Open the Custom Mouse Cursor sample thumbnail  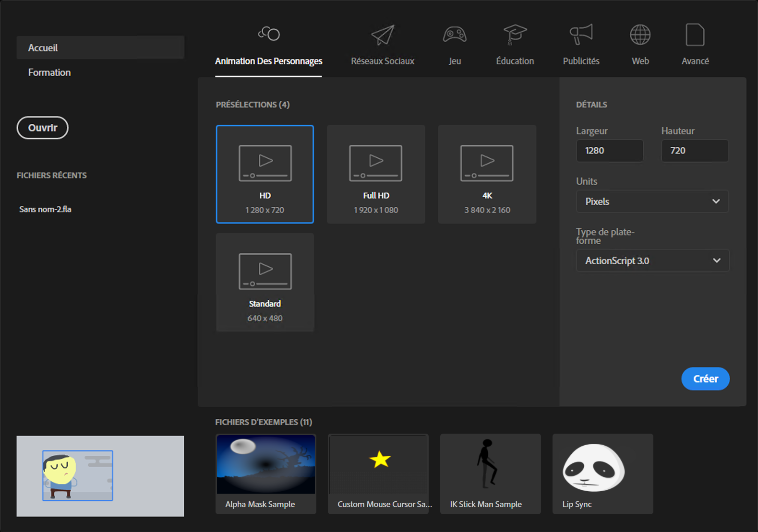coord(378,464)
